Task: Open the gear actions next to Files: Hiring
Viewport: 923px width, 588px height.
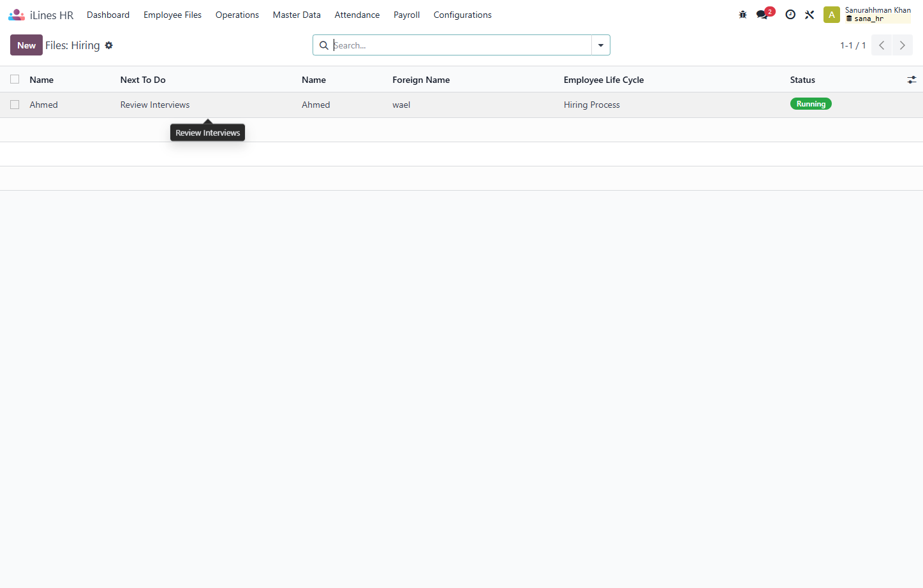Action: [x=109, y=45]
